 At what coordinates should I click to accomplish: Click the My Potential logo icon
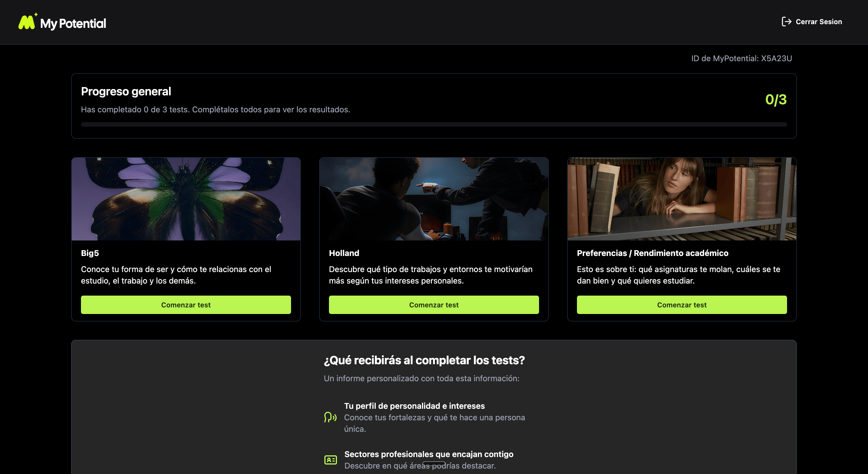27,22
